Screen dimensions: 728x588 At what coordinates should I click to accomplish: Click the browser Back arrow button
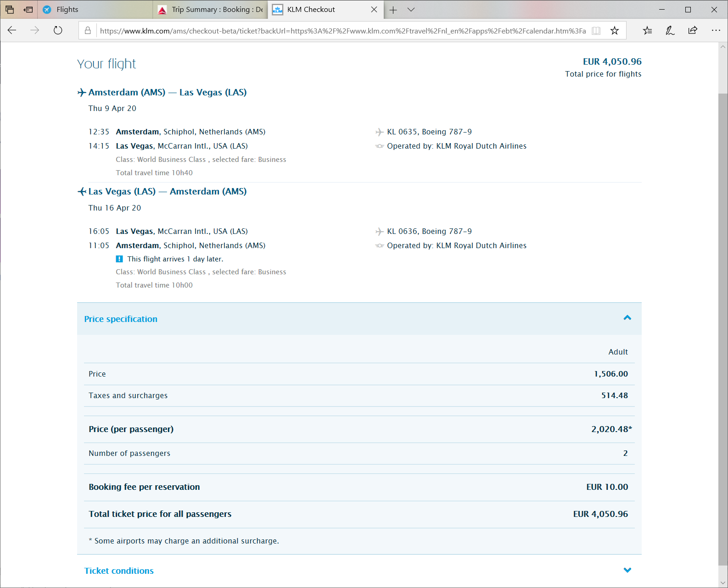point(12,30)
